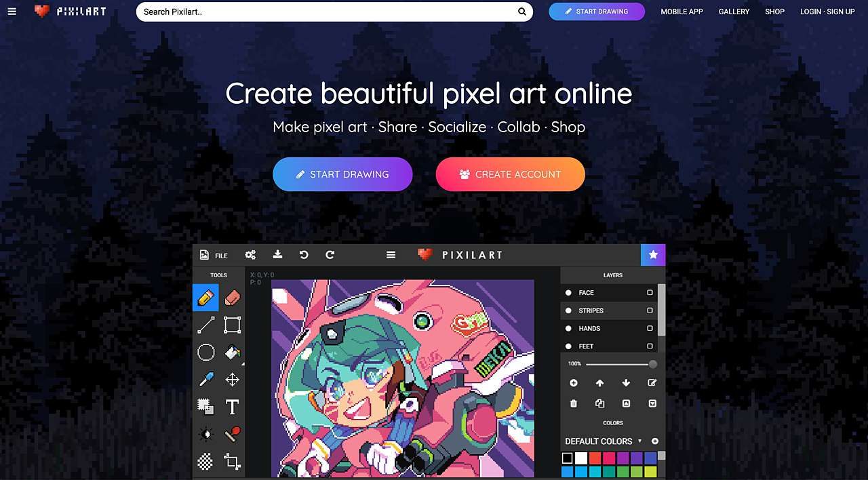
Task: Select the Eraser tool
Action: [232, 298]
